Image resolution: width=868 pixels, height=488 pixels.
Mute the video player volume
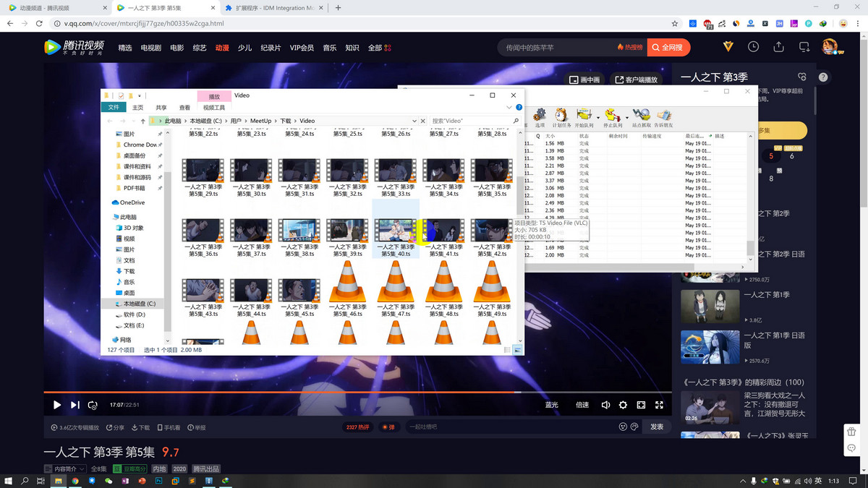(605, 405)
